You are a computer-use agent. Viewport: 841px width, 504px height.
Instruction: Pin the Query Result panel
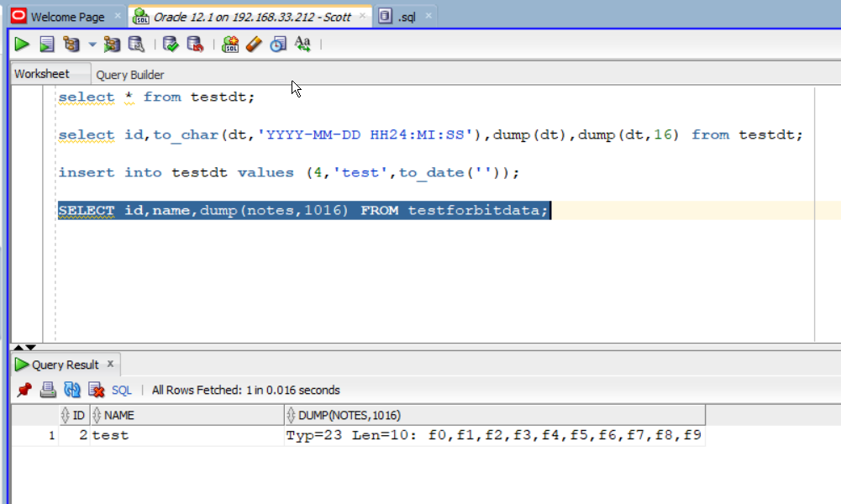pos(24,390)
